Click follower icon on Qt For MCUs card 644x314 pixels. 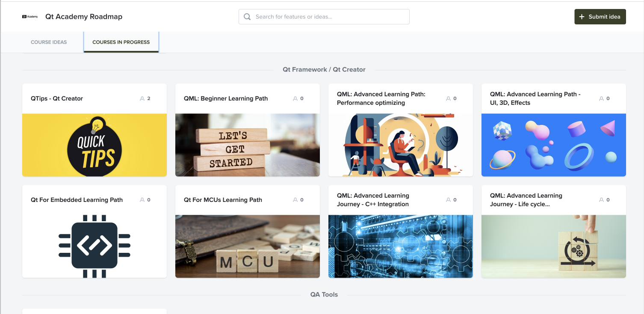pyautogui.click(x=295, y=200)
